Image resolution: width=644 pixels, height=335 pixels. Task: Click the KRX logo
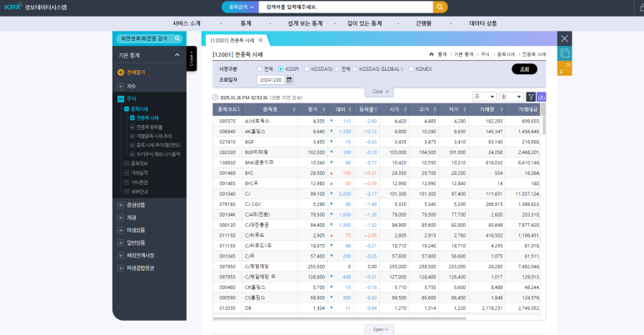[12, 7]
